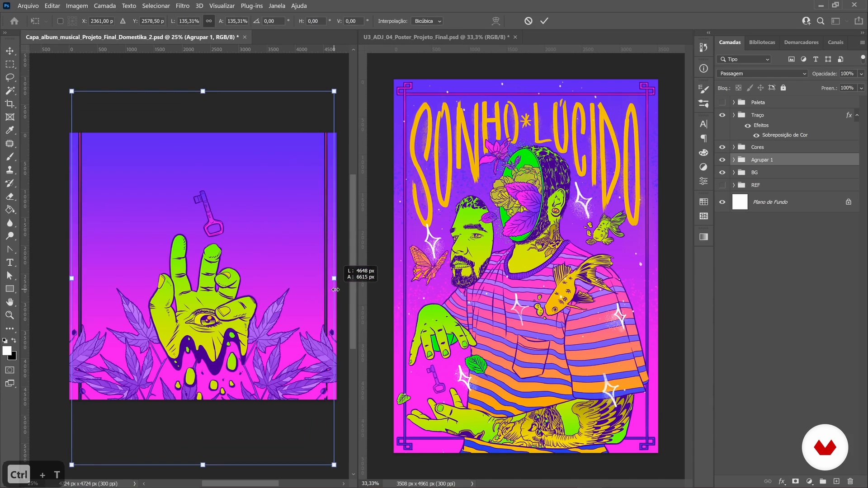The height and width of the screenshot is (488, 868).
Task: Switch to the Bibliotecas tab
Action: tap(762, 42)
